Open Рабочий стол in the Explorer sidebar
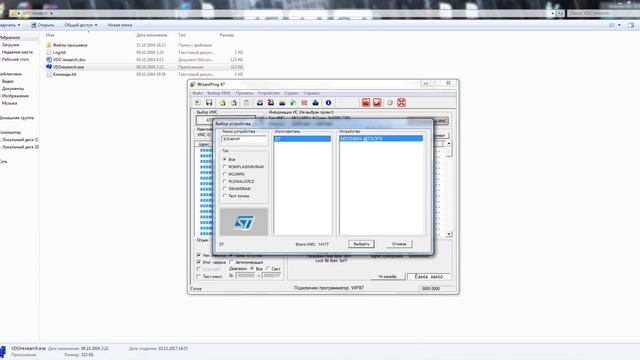640x360 pixels. click(15, 60)
